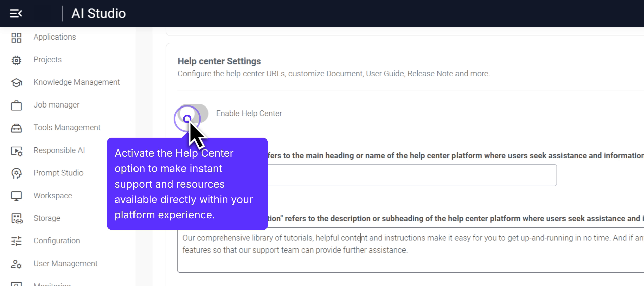Click the Knowledge Management graduation cap icon
The height and width of the screenshot is (286, 644).
(x=16, y=83)
